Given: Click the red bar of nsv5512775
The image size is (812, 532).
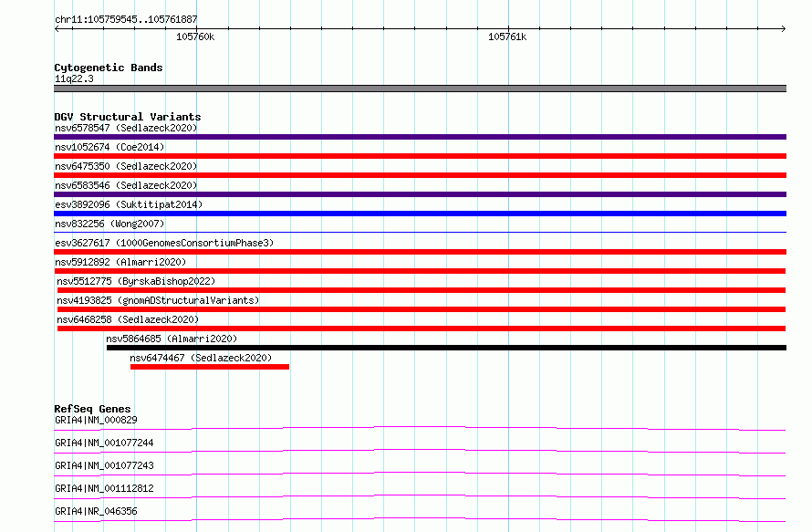Looking at the screenshot, I should pos(422,290).
